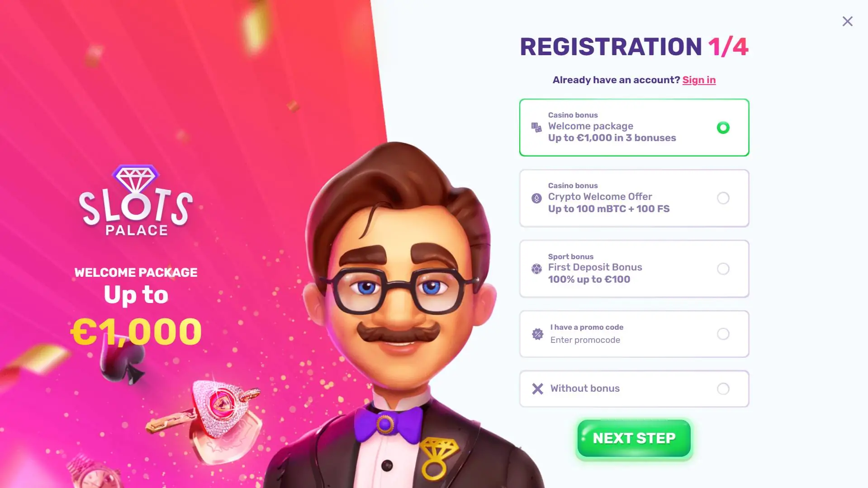
Task: Click the Up to 100 mBTC + 100 FS text
Action: click(x=609, y=208)
